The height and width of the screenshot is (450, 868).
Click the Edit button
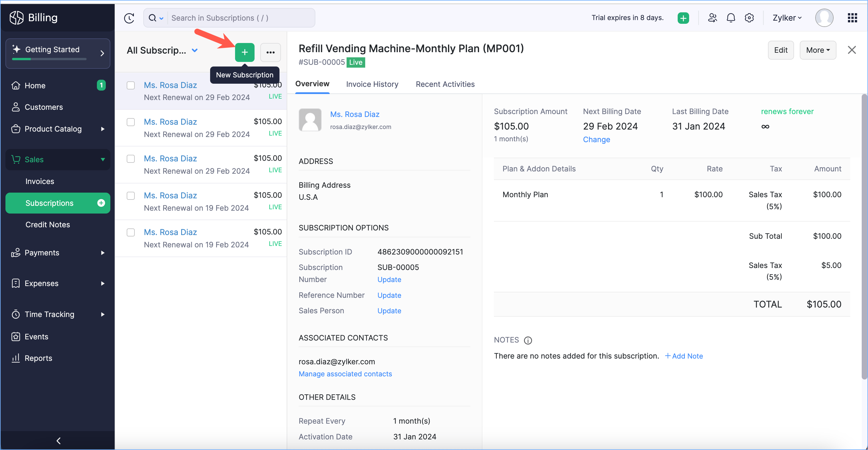pos(780,50)
